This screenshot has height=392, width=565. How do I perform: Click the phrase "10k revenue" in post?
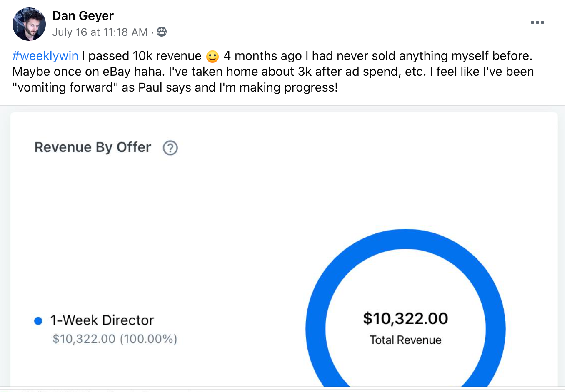pyautogui.click(x=167, y=56)
